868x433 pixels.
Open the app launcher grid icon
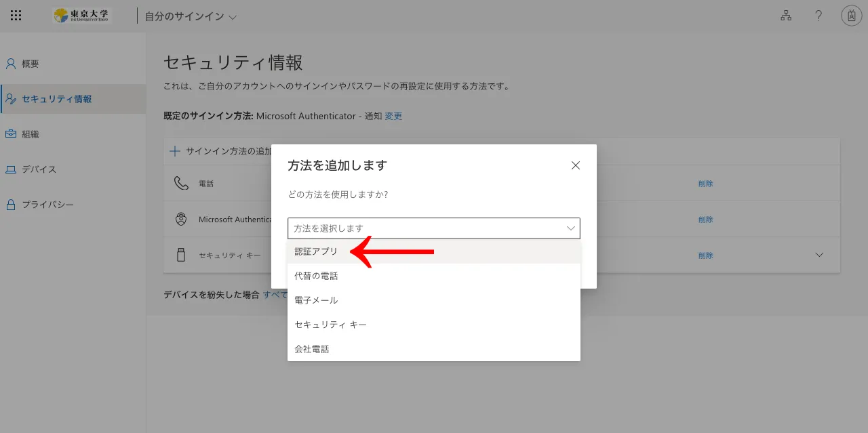tap(16, 16)
